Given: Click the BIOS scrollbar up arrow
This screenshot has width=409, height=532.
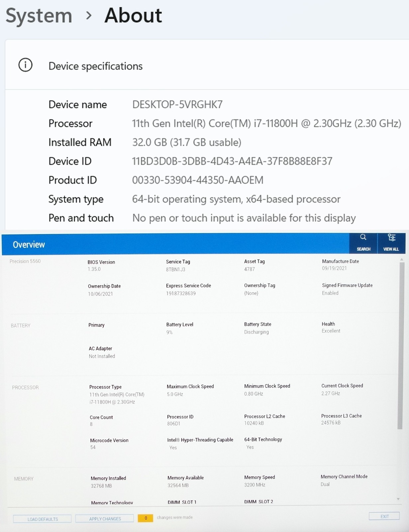Looking at the screenshot, I should click(402, 259).
